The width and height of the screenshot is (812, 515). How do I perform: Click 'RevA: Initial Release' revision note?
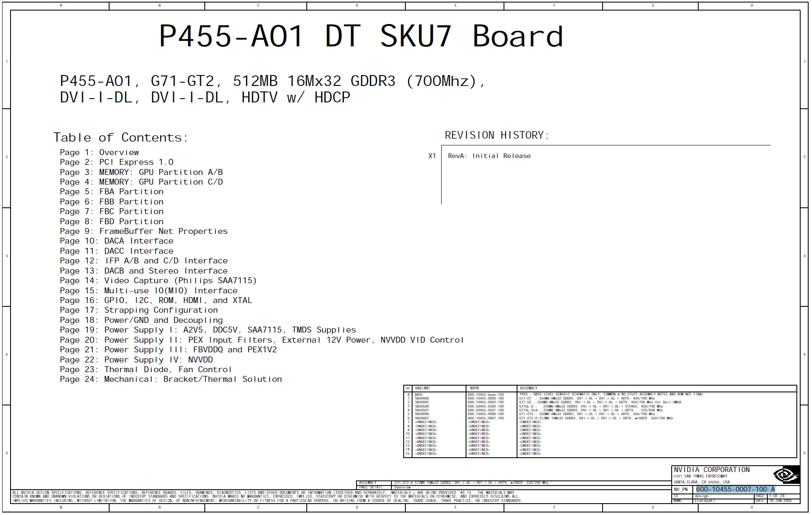489,156
